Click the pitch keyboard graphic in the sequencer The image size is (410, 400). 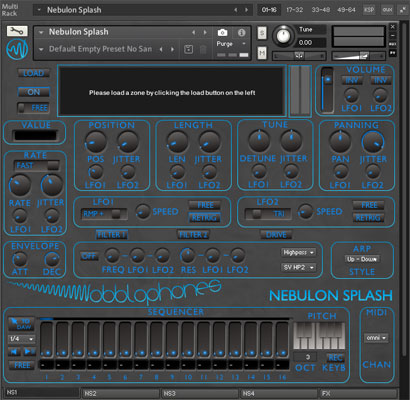click(x=319, y=335)
